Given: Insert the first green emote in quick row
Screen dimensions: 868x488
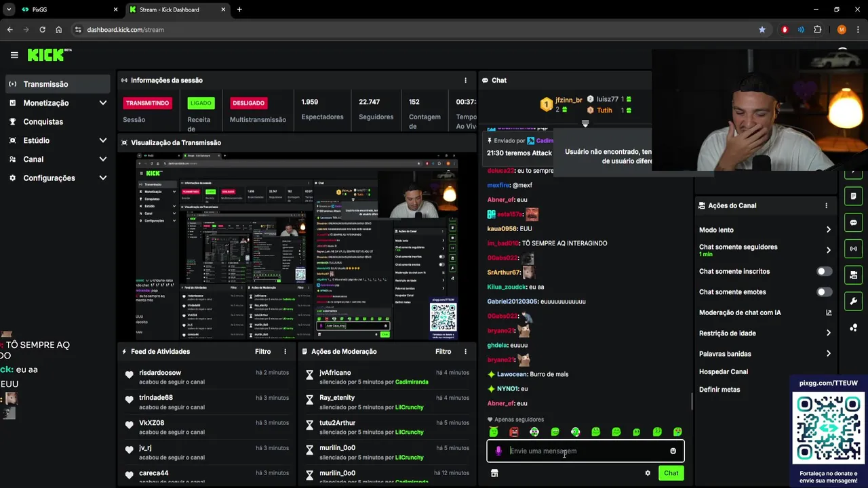Looking at the screenshot, I should click(x=494, y=432).
